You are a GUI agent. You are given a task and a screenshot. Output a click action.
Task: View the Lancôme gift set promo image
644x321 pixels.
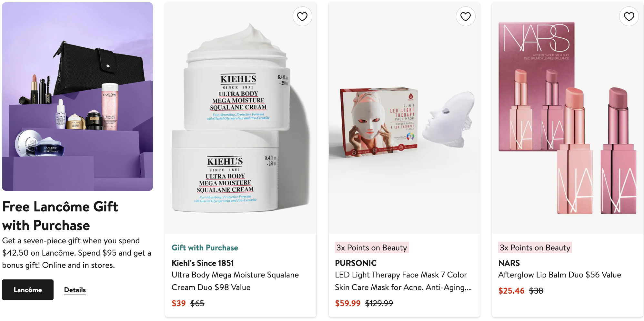77,96
